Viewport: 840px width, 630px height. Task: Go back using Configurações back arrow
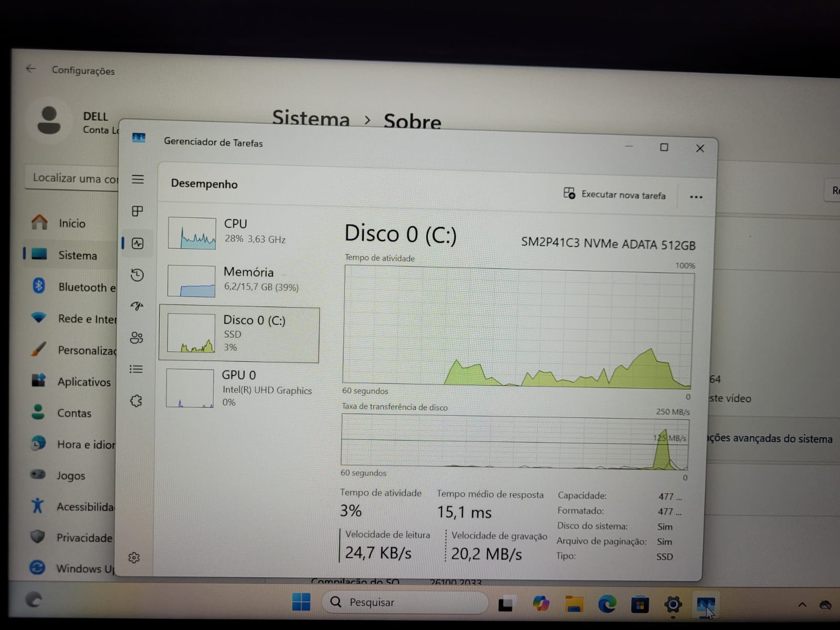click(30, 69)
